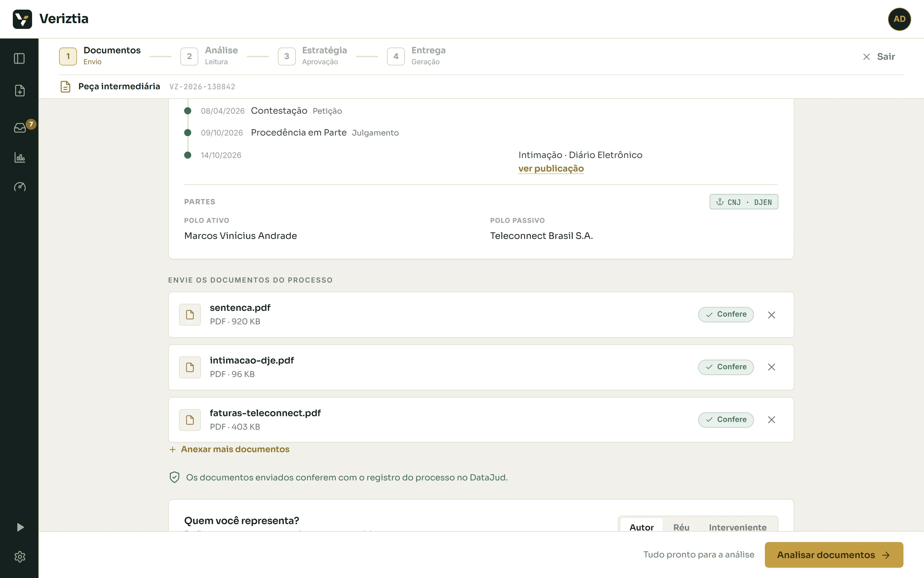Remove faturas-teleconnect.pdf with its X icon

(771, 420)
